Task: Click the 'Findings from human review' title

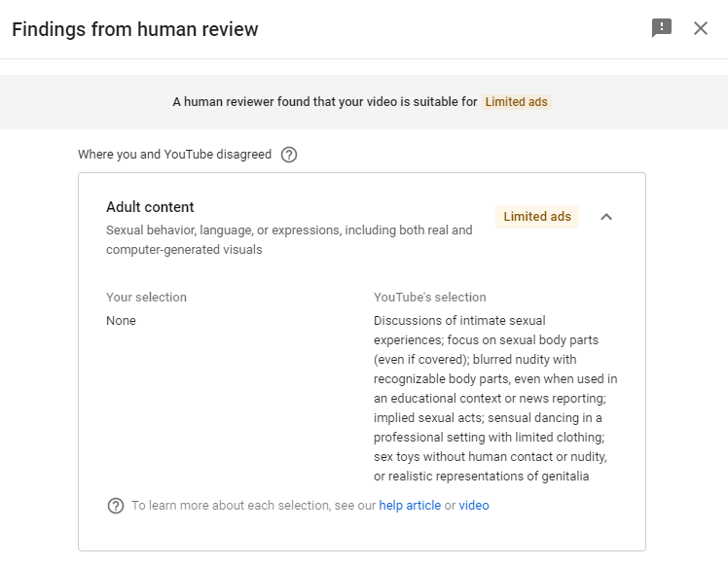Action: click(x=135, y=29)
